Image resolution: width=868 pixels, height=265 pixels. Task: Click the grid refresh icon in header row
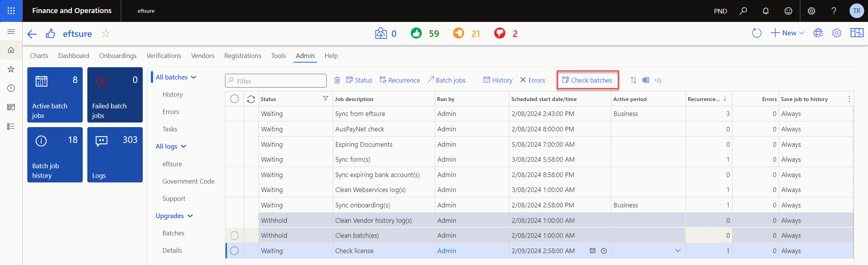tap(251, 99)
